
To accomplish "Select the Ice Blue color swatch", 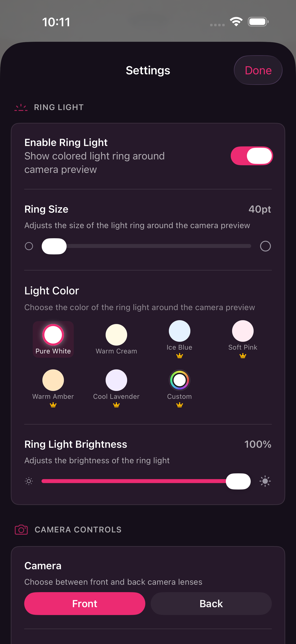I will point(179,331).
